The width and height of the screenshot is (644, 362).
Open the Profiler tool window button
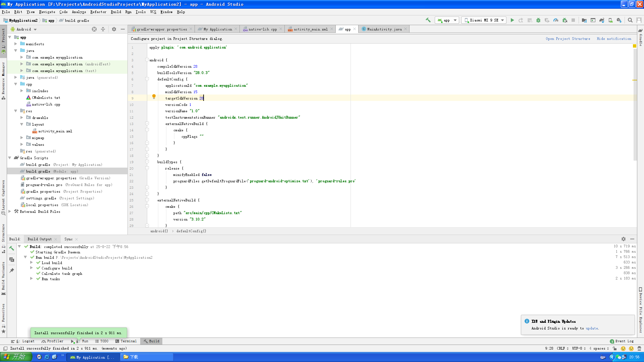52,341
